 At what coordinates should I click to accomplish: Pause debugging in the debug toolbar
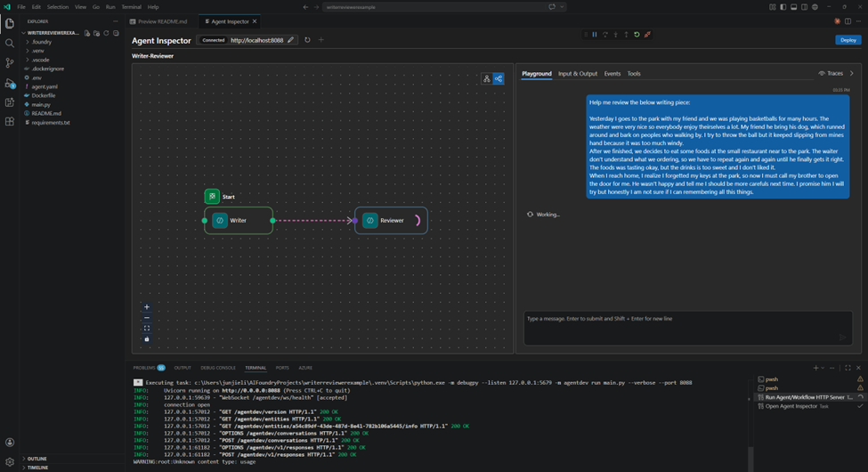[595, 35]
